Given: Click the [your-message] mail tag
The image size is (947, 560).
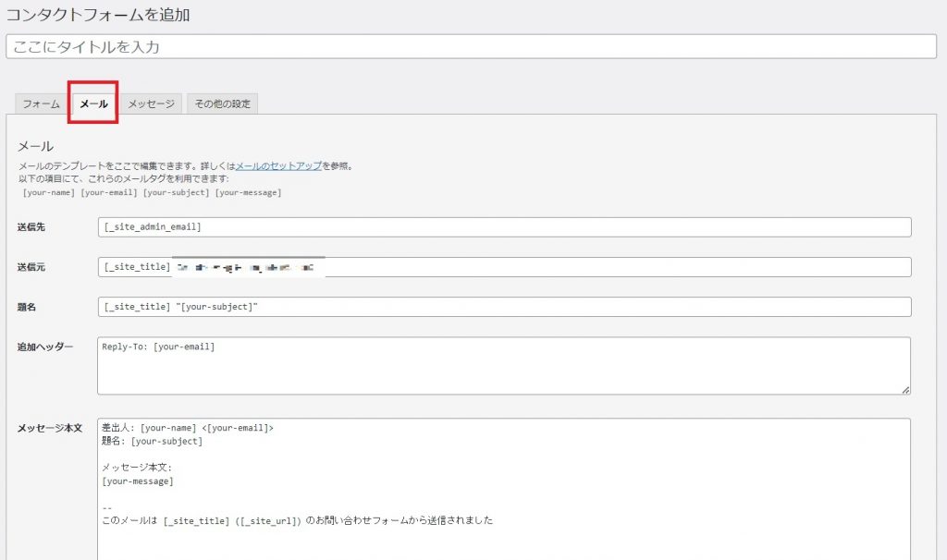Looking at the screenshot, I should [x=248, y=192].
